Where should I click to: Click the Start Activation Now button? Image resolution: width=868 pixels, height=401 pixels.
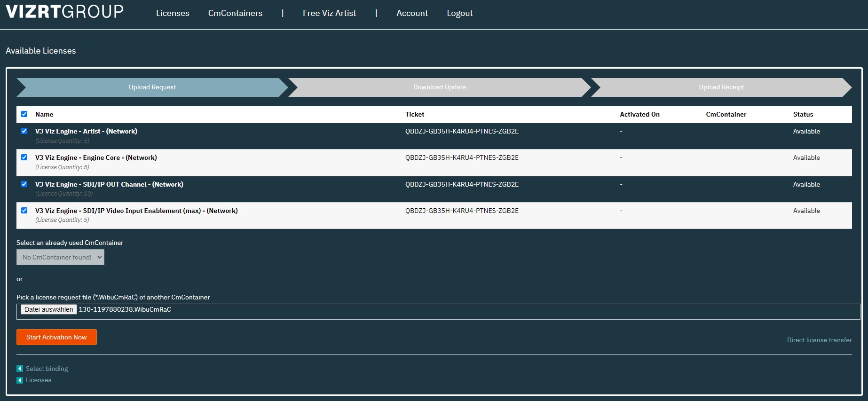tap(56, 337)
